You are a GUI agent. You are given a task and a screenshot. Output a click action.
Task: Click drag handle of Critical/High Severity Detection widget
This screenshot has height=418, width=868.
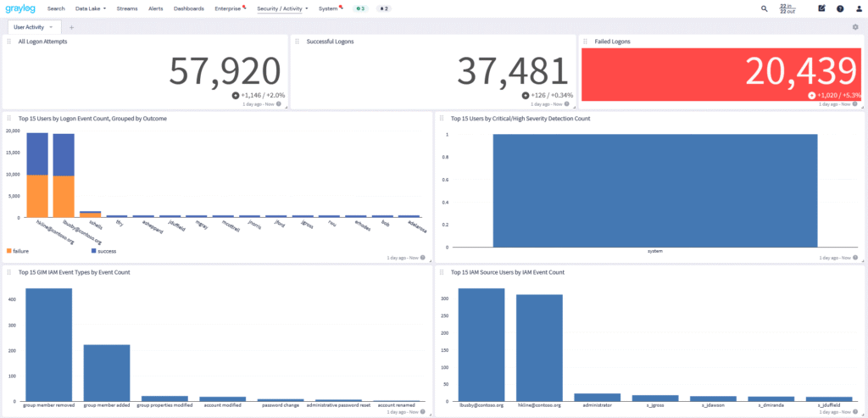point(442,119)
